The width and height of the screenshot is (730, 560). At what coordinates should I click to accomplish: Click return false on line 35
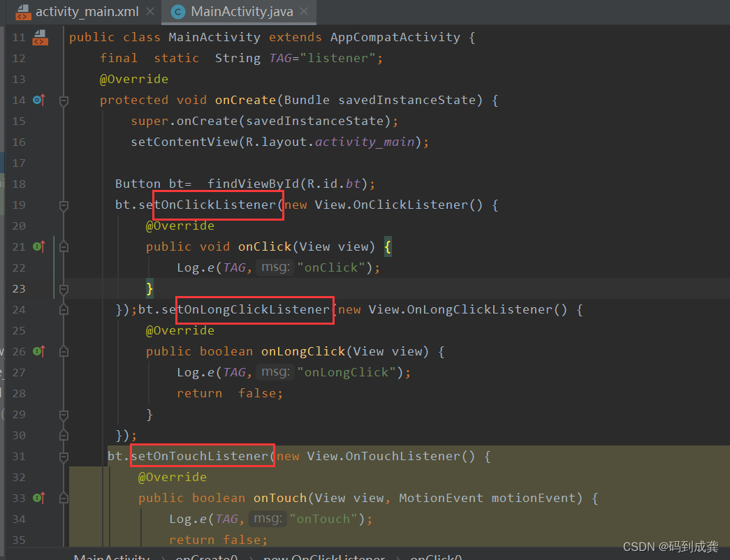pos(217,540)
